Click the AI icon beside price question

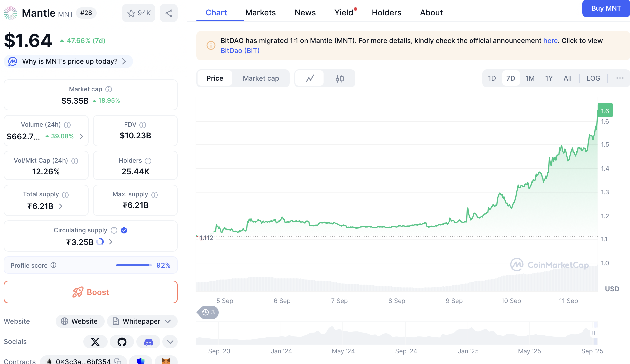(x=13, y=61)
